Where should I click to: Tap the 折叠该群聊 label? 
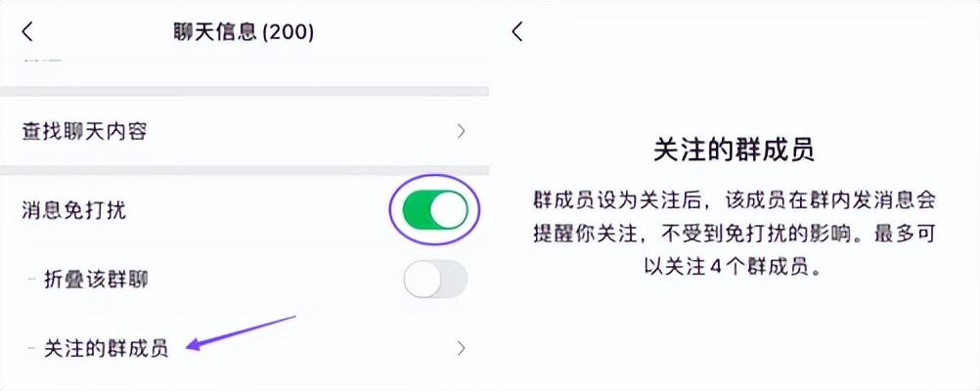click(x=97, y=281)
